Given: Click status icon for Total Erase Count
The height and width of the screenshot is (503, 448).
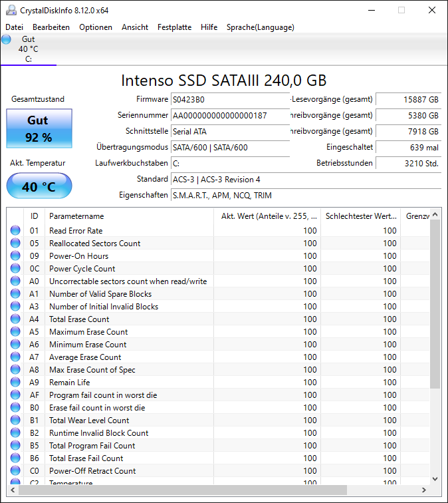Looking at the screenshot, I should pyautogui.click(x=15, y=319).
